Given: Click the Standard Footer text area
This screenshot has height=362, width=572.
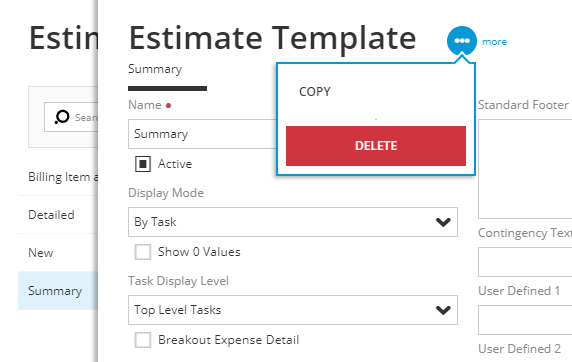Looking at the screenshot, I should tap(525, 169).
